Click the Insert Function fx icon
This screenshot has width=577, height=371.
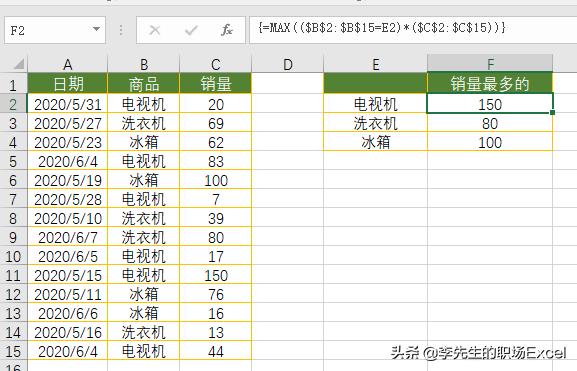227,30
